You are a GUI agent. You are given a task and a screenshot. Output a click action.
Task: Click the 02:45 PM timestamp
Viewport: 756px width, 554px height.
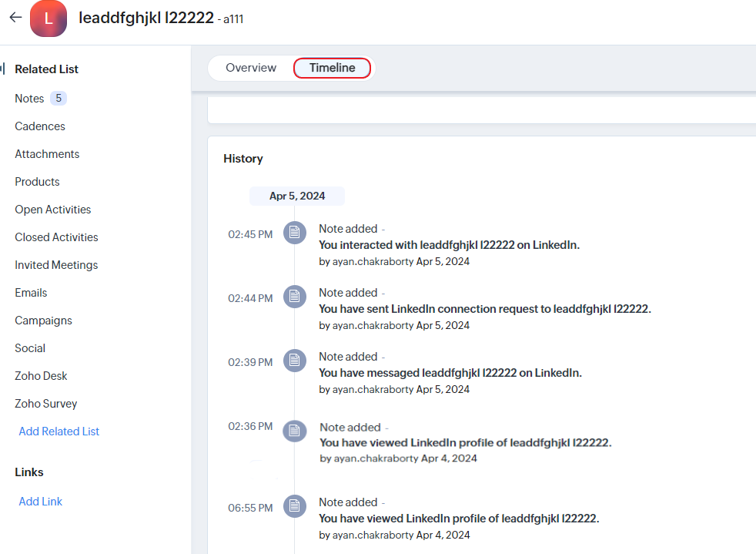tap(250, 234)
